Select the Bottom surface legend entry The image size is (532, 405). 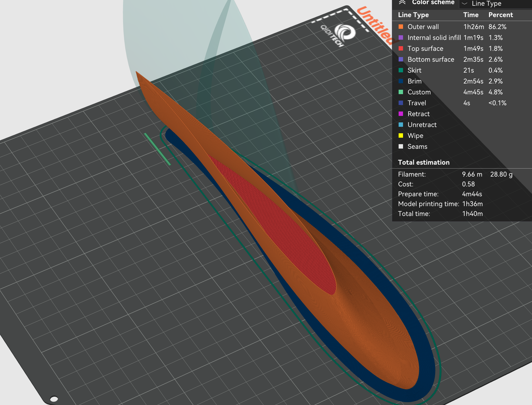(x=431, y=59)
